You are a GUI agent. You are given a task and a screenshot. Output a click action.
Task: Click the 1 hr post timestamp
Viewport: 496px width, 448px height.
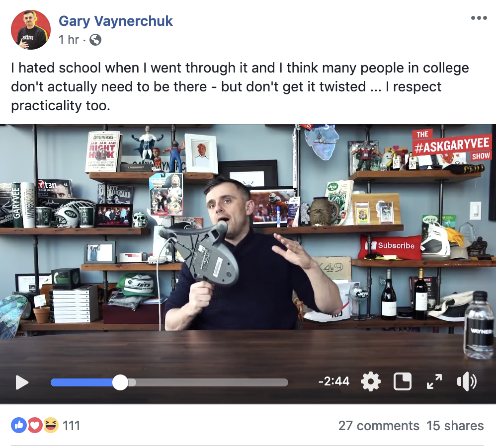[x=69, y=40]
